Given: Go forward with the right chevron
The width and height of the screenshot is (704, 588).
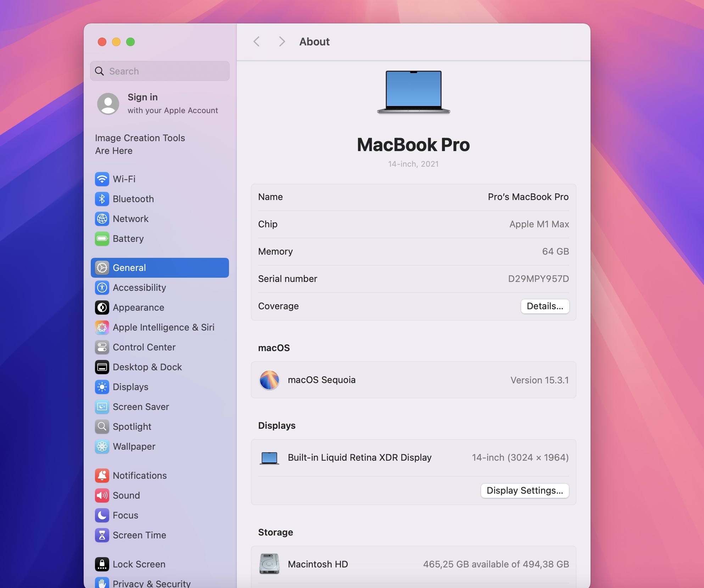Looking at the screenshot, I should point(282,42).
